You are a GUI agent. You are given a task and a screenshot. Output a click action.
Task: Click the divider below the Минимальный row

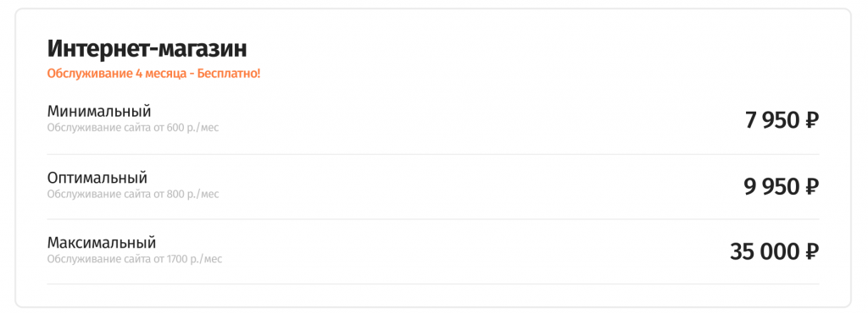tap(433, 154)
